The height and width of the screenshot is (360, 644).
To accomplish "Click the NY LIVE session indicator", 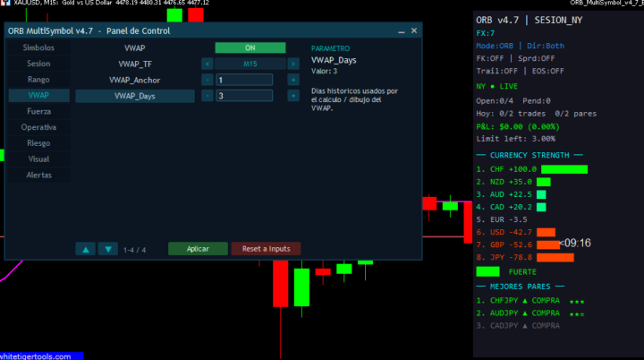I will 496,86.
